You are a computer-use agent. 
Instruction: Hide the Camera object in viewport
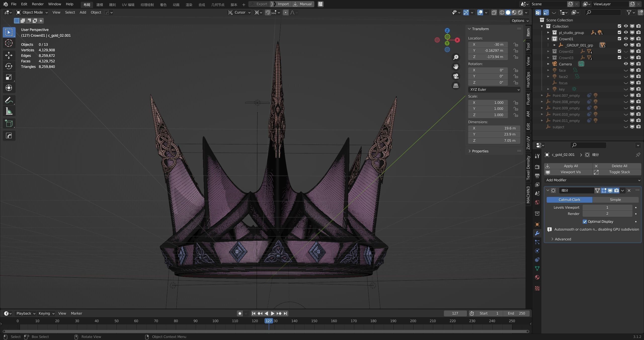[x=626, y=64]
